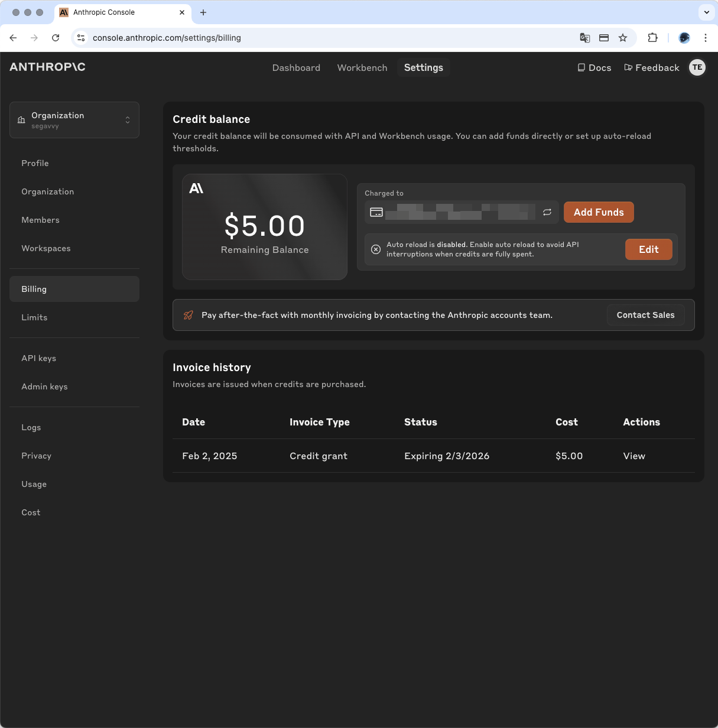Select Billing in sidebar

(74, 289)
